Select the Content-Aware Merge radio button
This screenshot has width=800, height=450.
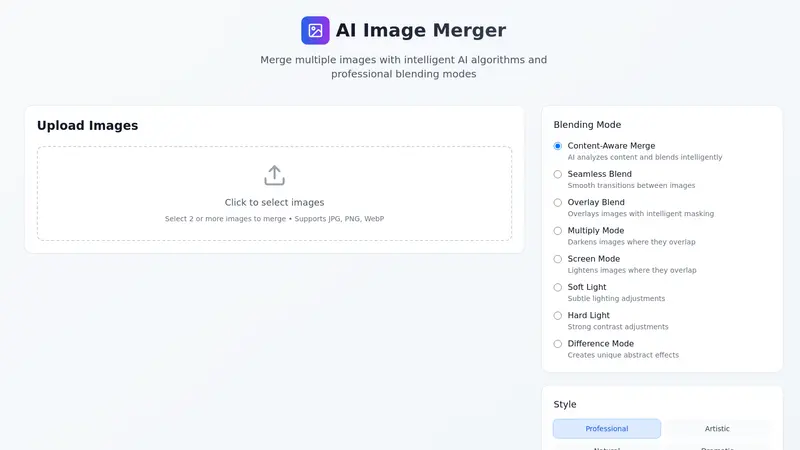(558, 146)
